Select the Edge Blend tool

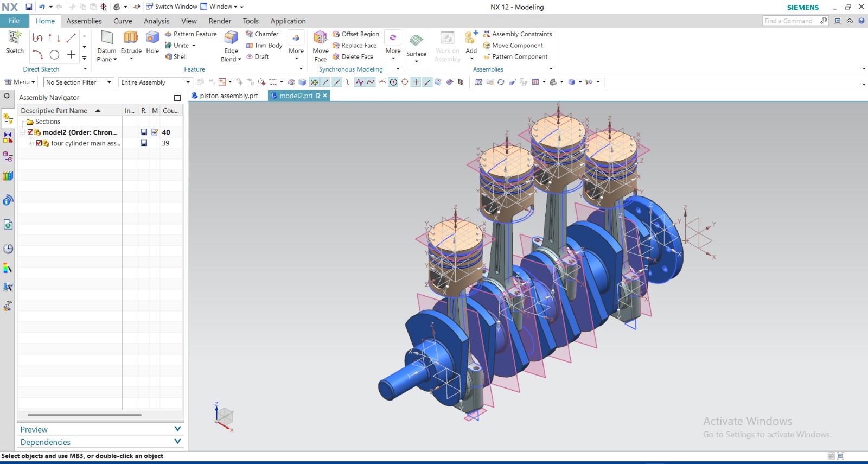231,38
